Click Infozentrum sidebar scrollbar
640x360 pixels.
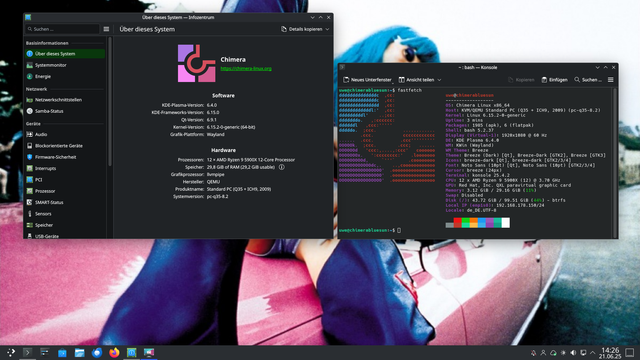point(109,101)
